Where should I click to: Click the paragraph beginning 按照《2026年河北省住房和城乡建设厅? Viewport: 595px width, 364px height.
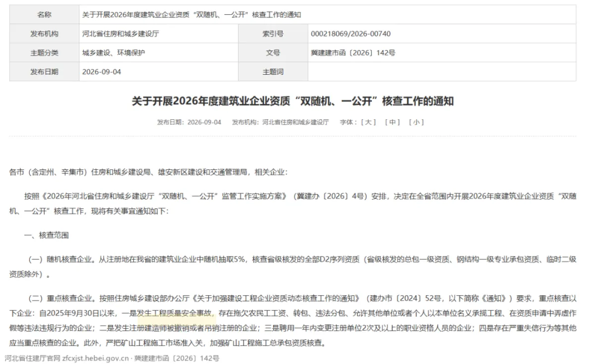point(293,203)
